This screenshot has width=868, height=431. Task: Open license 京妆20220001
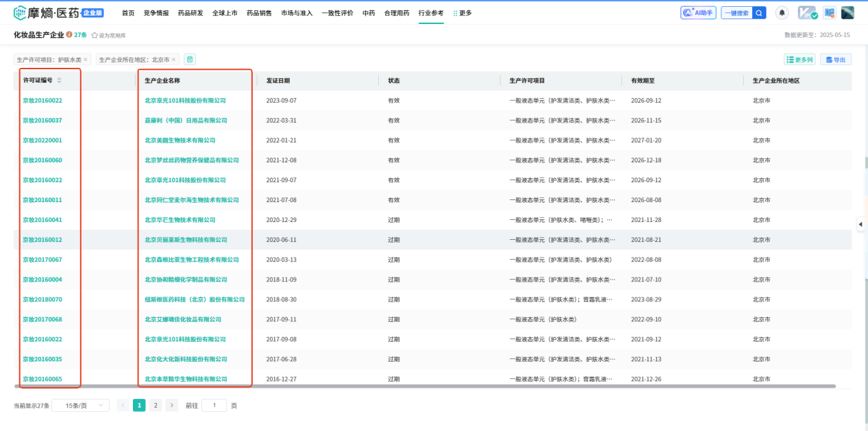tap(42, 140)
